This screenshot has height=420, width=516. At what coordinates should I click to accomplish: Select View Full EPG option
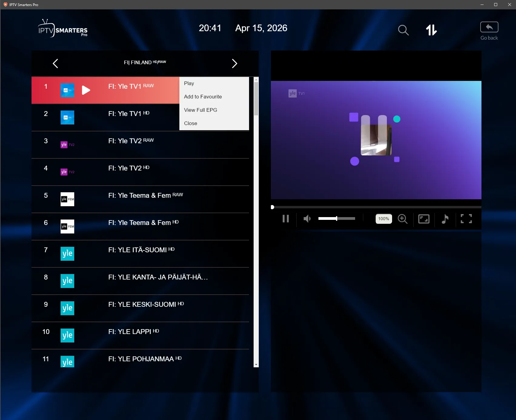click(x=214, y=110)
